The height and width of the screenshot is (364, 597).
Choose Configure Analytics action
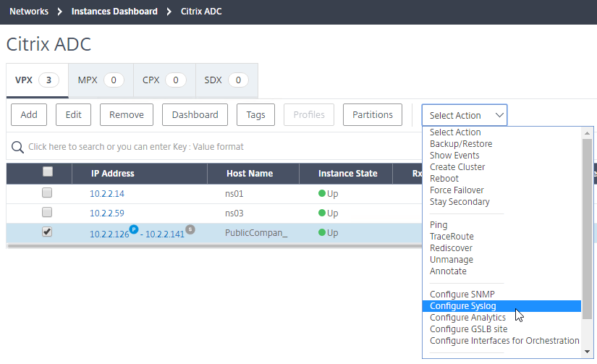pos(467,318)
